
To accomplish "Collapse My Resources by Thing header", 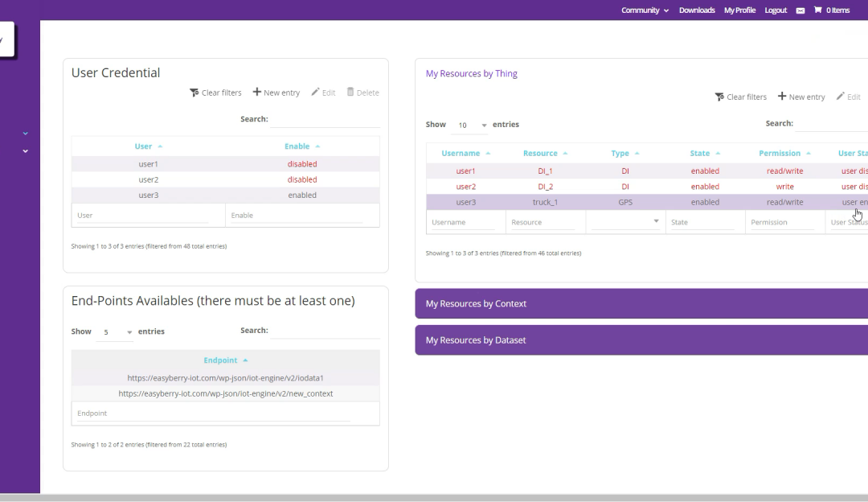I will (471, 74).
